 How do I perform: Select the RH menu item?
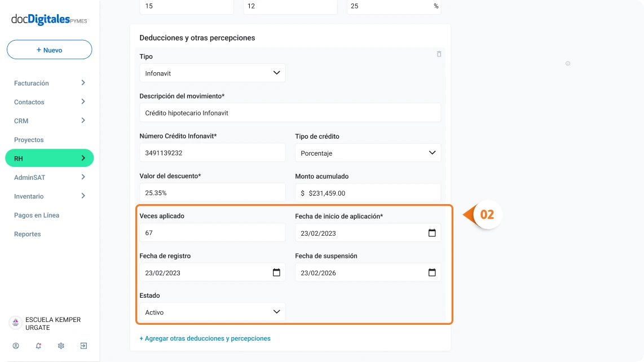pyautogui.click(x=49, y=158)
